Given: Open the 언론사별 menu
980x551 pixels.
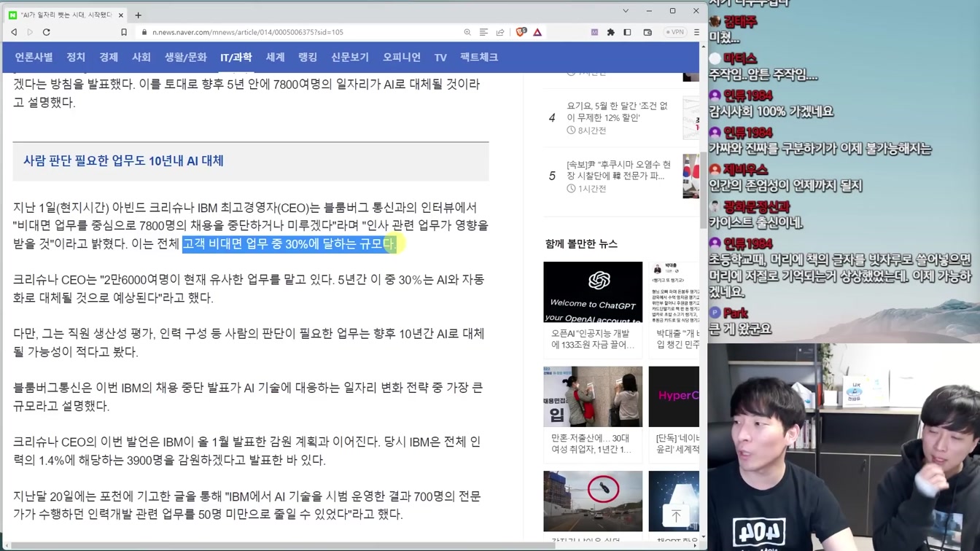Looking at the screenshot, I should 34,57.
